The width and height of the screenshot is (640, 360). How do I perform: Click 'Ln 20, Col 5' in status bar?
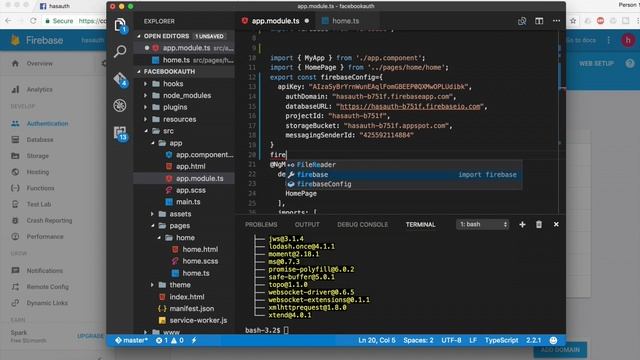pyautogui.click(x=377, y=340)
